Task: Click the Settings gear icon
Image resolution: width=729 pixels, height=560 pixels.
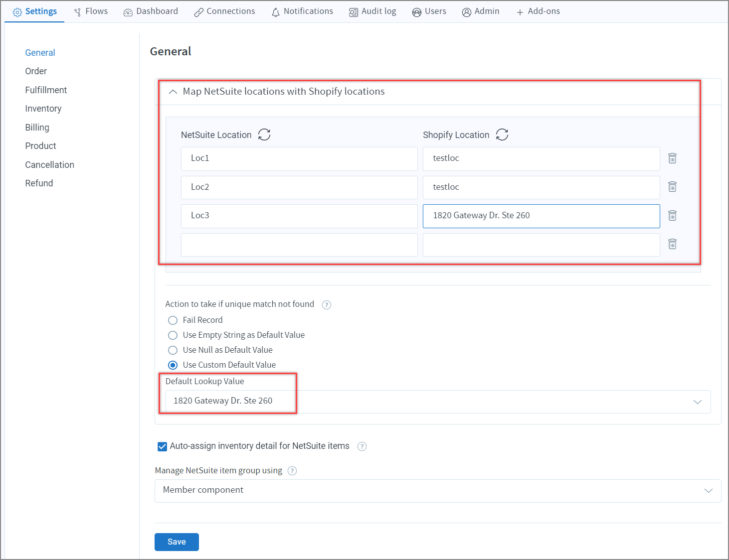Action: coord(17,12)
